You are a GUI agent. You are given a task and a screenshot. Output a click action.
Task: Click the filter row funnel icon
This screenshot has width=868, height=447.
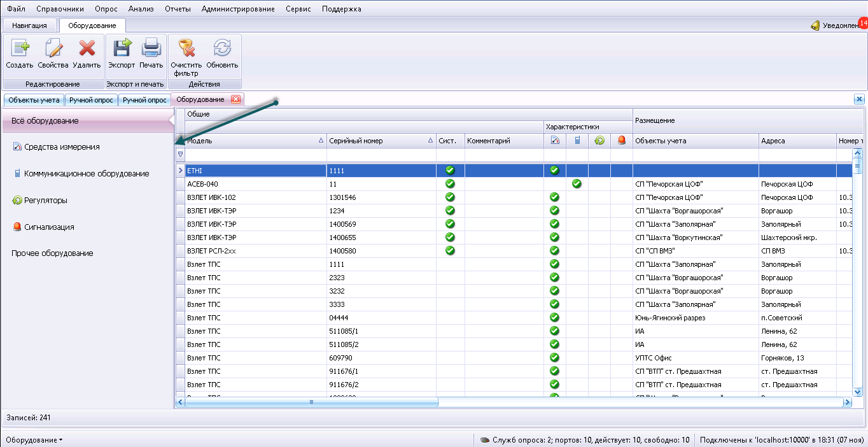(180, 154)
